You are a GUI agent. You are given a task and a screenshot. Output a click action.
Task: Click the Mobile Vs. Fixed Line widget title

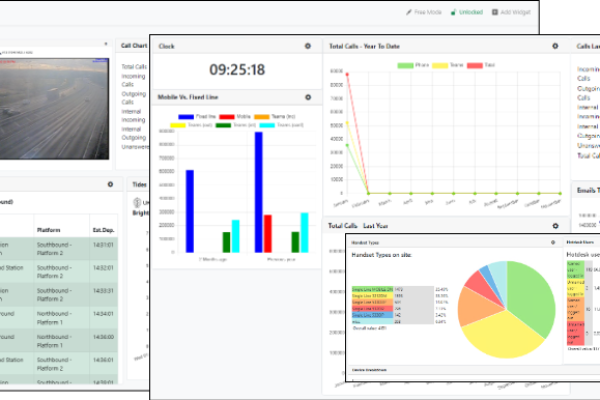point(188,97)
